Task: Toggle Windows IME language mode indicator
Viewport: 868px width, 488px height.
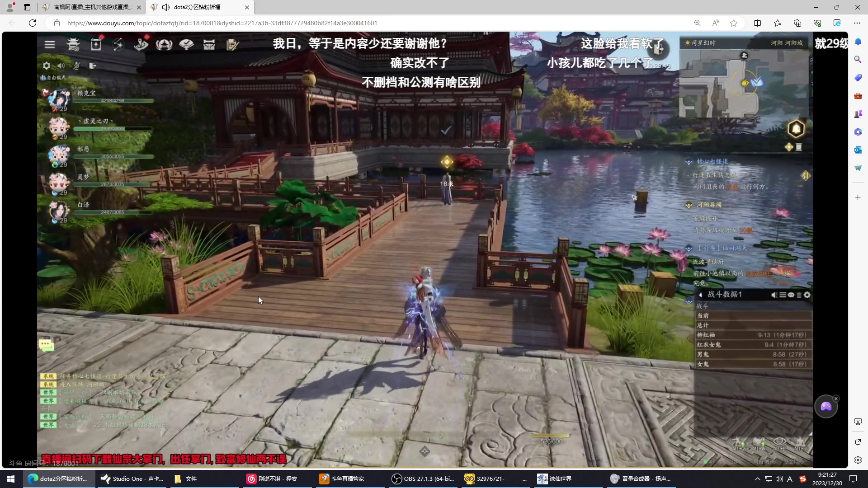Action: tap(789, 479)
